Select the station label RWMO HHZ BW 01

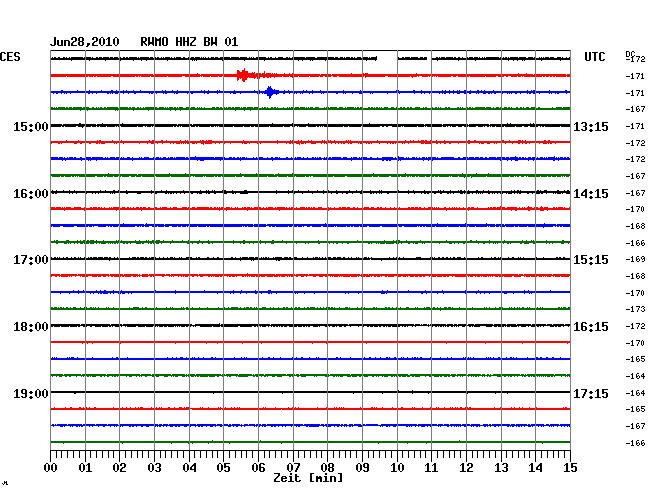click(x=189, y=42)
